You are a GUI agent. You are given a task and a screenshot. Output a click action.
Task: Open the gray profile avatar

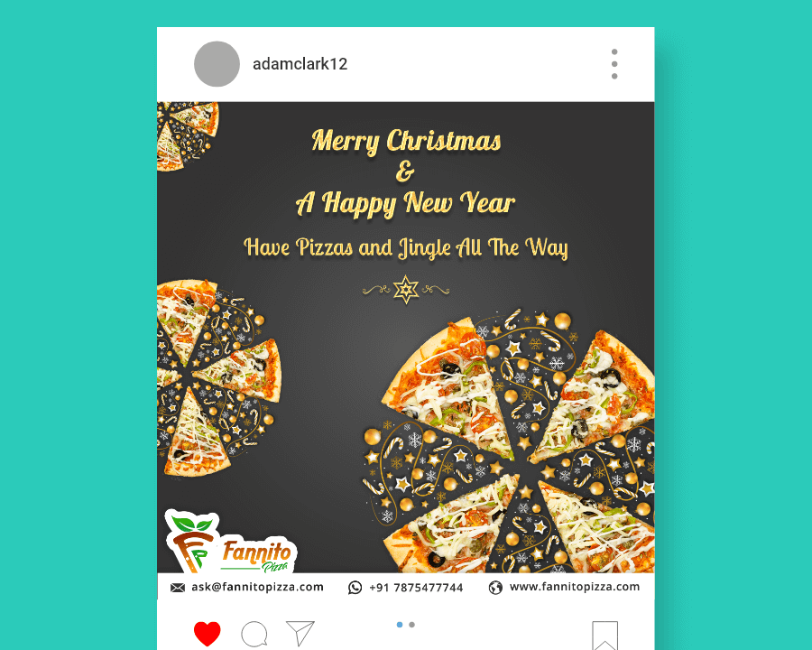tap(217, 64)
